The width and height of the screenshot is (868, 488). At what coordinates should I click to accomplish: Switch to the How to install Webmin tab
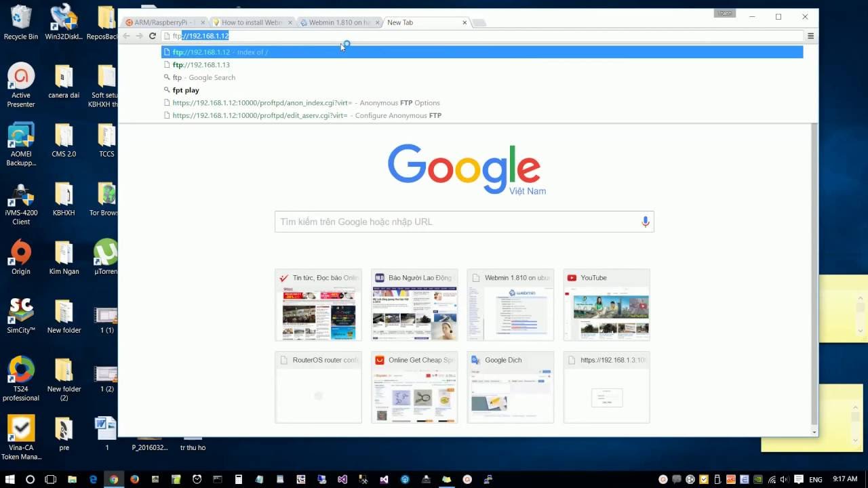pyautogui.click(x=251, y=22)
